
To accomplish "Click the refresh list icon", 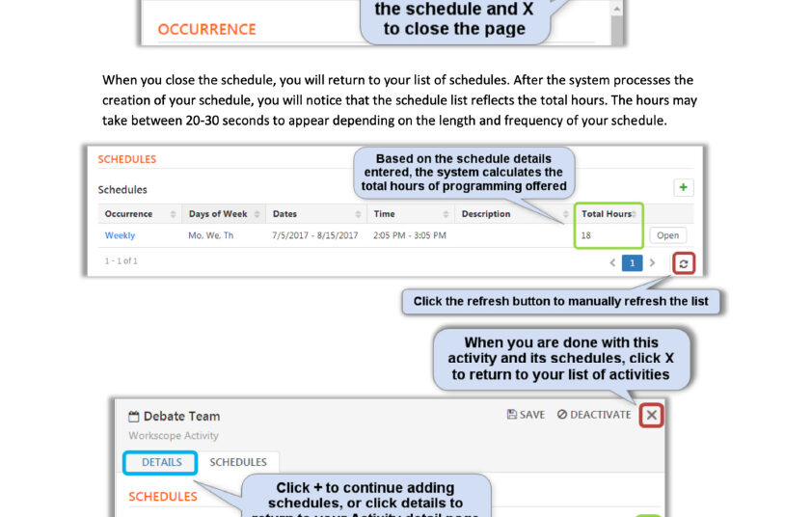I will (x=684, y=262).
